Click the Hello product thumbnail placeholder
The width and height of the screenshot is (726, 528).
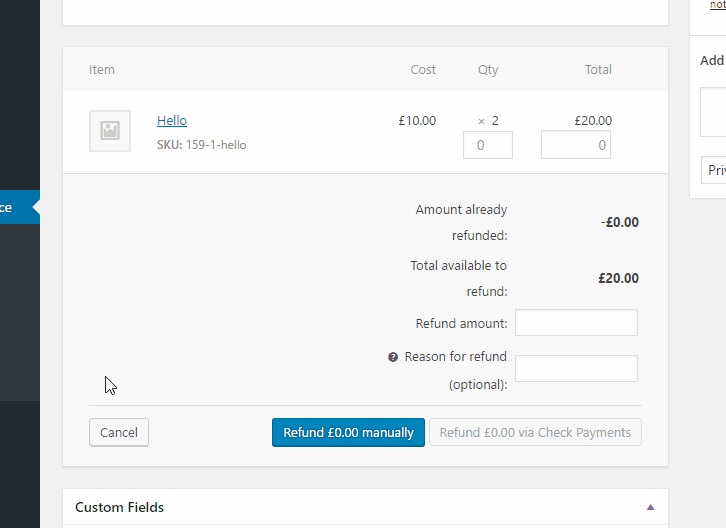[x=110, y=131]
